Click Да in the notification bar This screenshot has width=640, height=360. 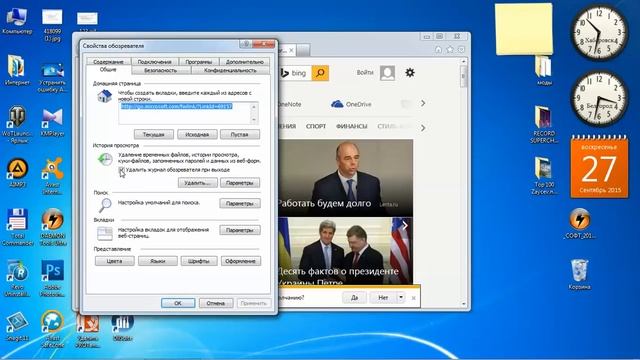[x=354, y=298]
